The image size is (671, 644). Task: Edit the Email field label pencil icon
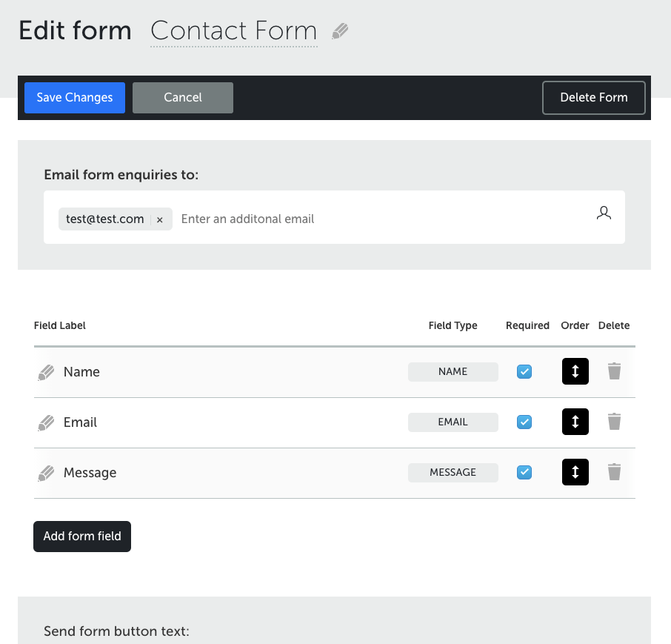click(46, 423)
